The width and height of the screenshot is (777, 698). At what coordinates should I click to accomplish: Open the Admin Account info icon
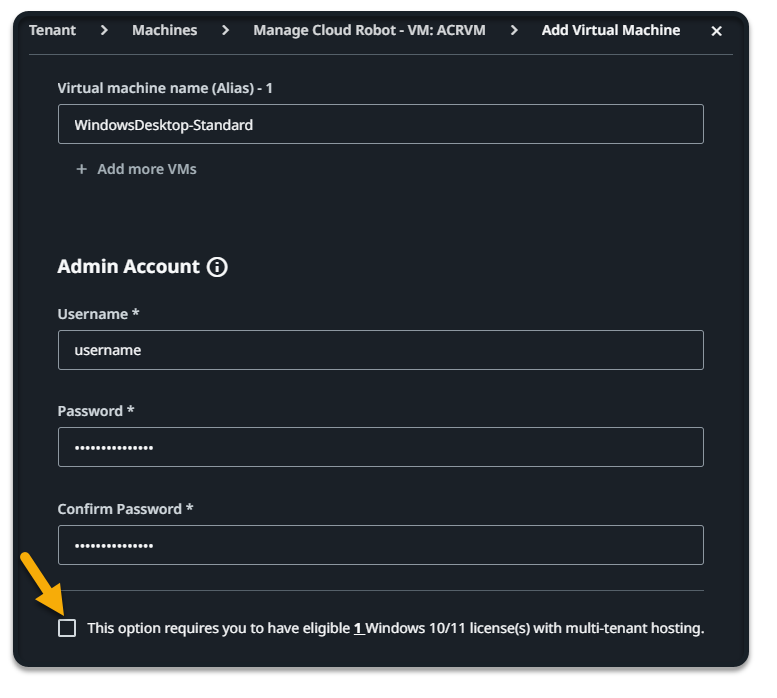[x=217, y=267]
